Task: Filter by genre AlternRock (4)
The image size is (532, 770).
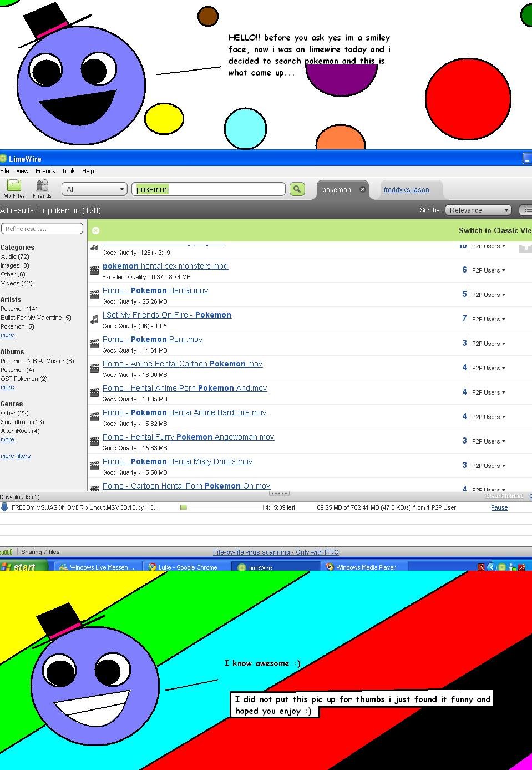Action: pos(20,431)
